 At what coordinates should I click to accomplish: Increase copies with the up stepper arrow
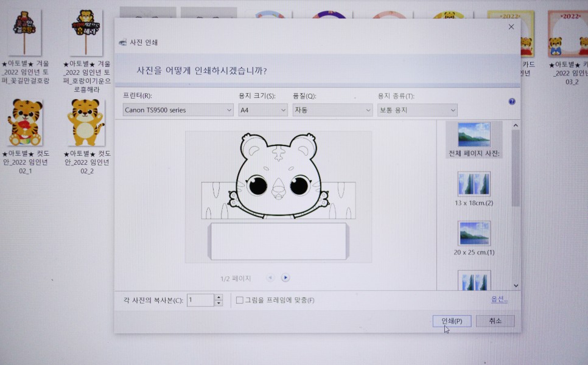point(219,297)
